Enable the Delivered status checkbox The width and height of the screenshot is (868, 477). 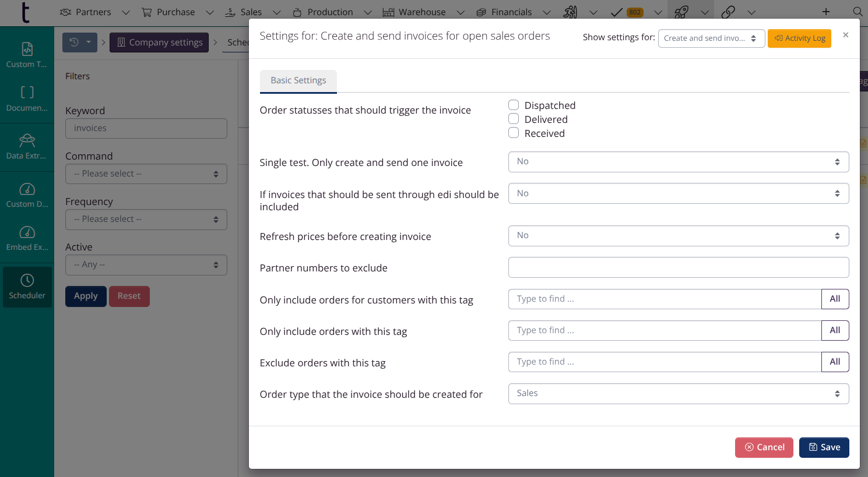[514, 119]
